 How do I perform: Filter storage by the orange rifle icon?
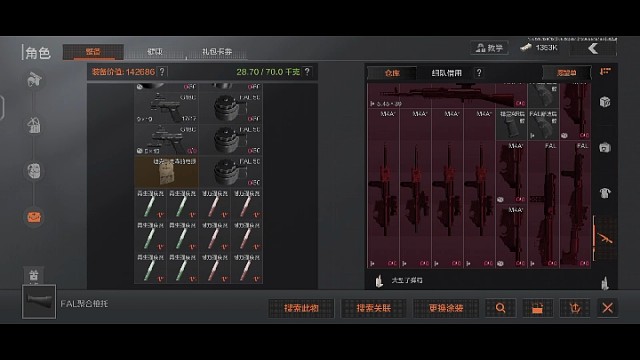[605, 238]
